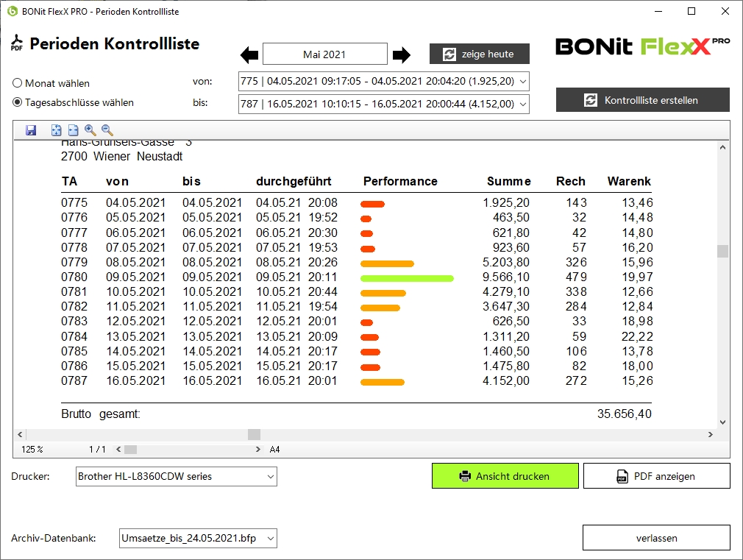Click the red performance bar for 0775
This screenshot has height=560, width=743.
(x=372, y=205)
